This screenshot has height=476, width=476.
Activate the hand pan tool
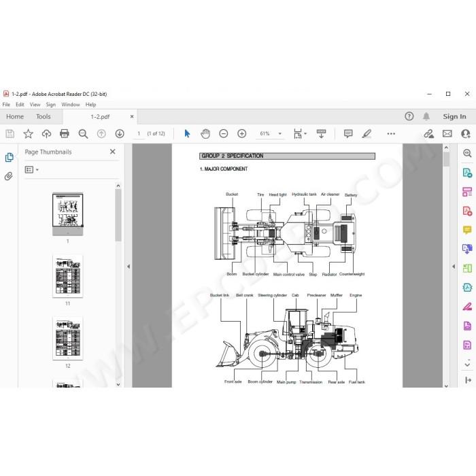205,133
